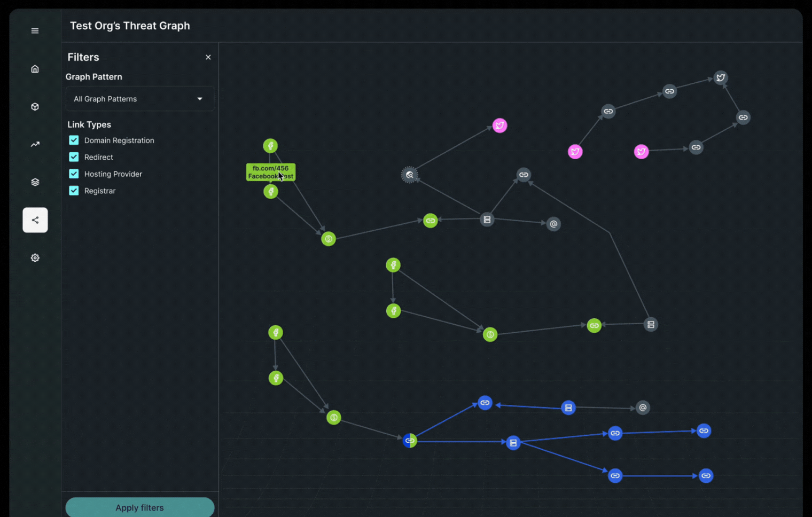Select the pink Twitter node near the top center

click(x=500, y=125)
